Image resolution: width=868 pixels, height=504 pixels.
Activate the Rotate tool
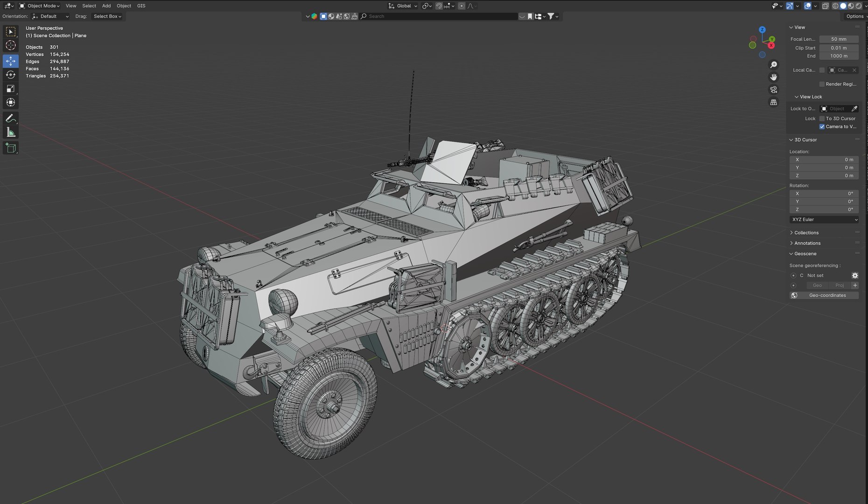10,75
